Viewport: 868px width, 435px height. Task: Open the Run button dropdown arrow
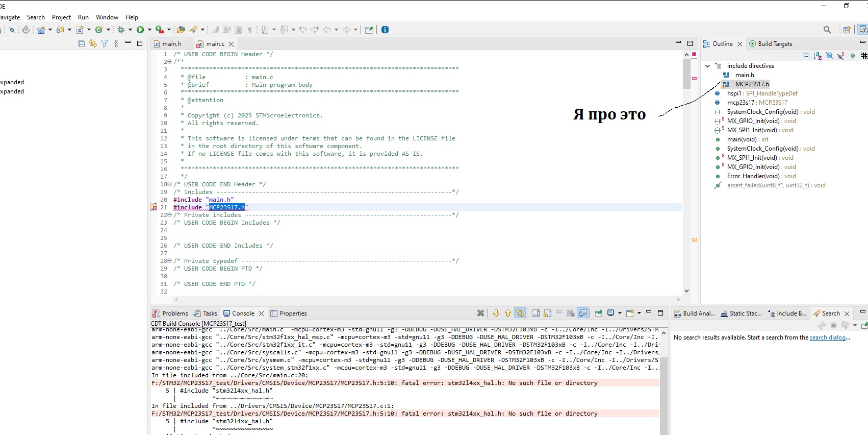pos(149,30)
